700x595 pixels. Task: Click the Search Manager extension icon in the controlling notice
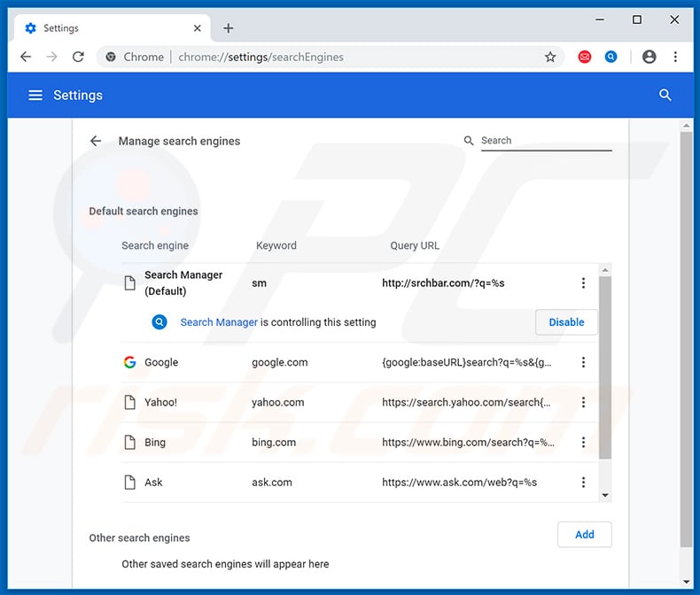[159, 322]
